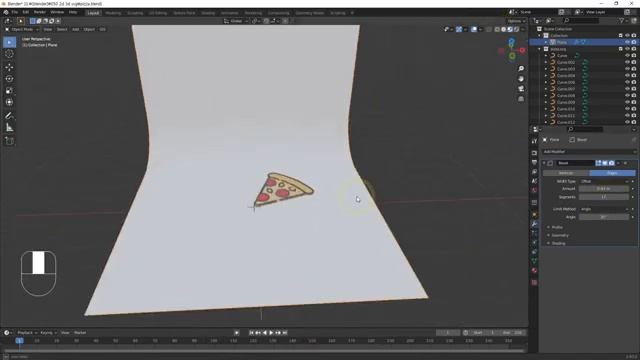Select the Scale tool

pos(9,91)
